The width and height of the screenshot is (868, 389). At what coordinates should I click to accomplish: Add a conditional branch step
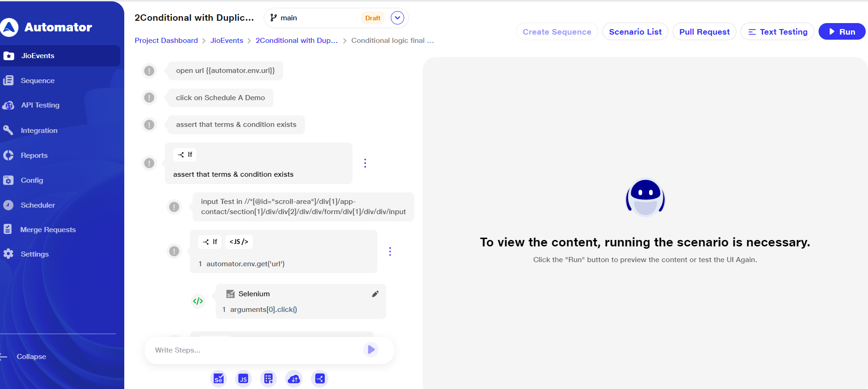(320, 379)
